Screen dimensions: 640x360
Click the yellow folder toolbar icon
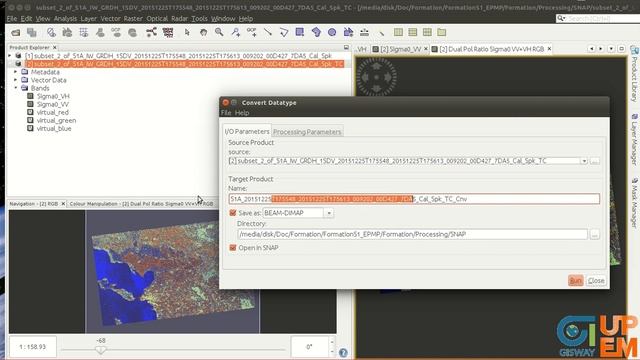(x=442, y=32)
